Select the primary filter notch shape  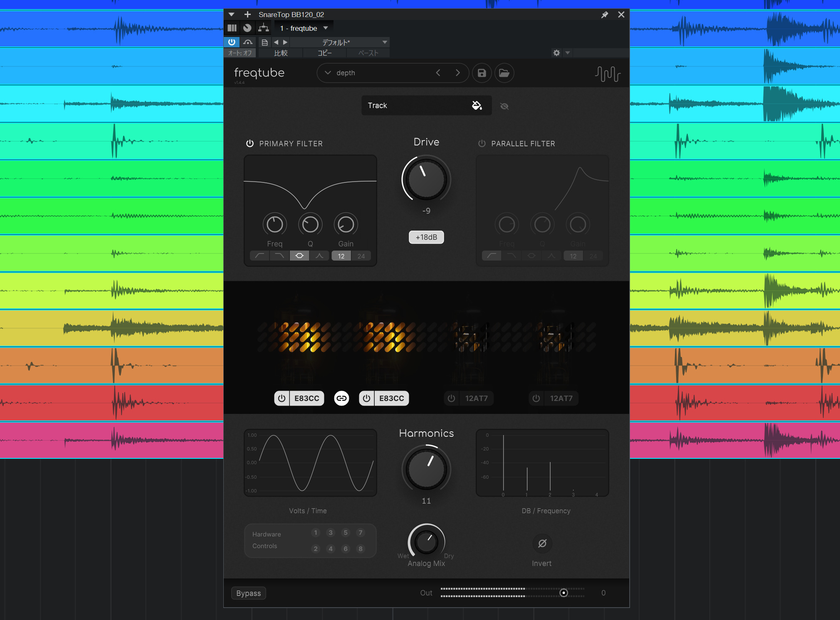click(299, 256)
